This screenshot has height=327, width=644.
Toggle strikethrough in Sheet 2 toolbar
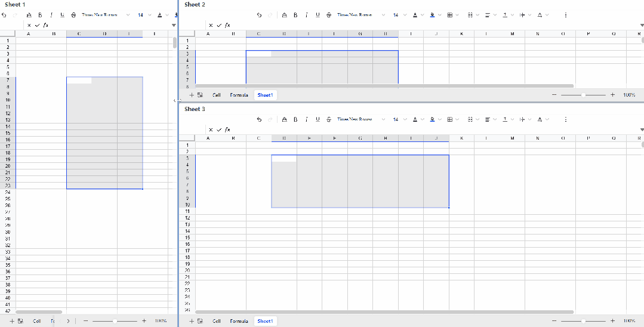(x=329, y=15)
